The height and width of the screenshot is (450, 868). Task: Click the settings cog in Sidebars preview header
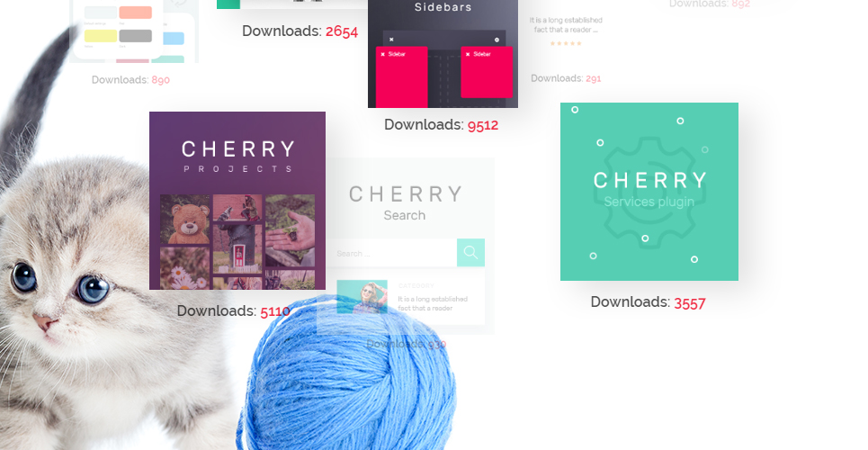coord(497,40)
